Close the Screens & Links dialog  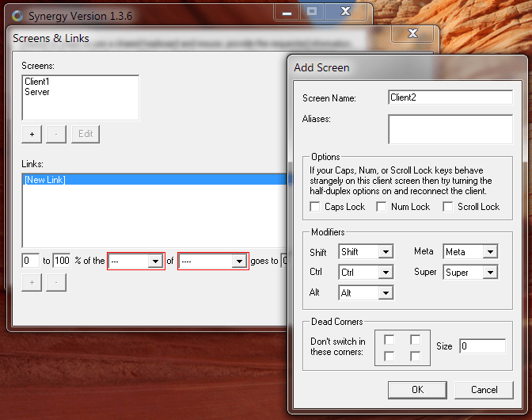click(412, 33)
